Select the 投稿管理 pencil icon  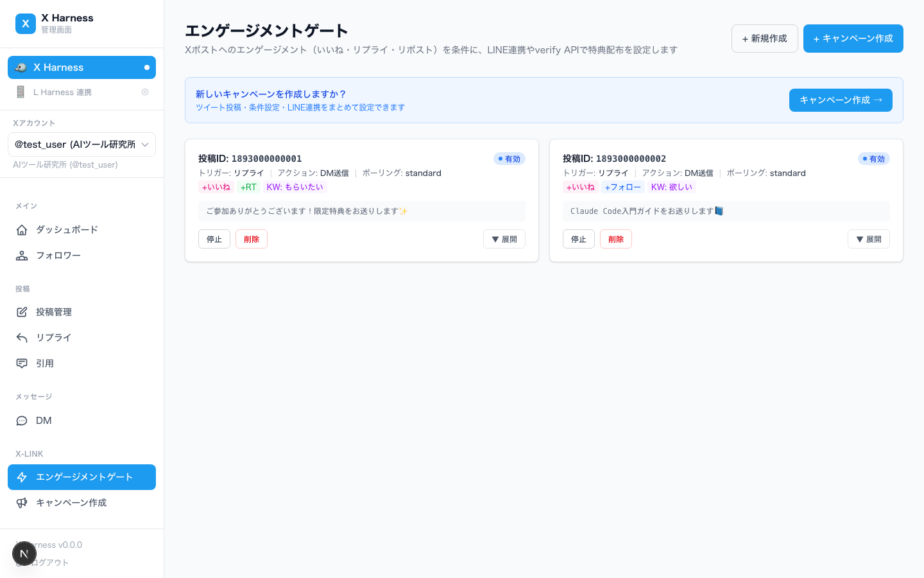click(22, 311)
